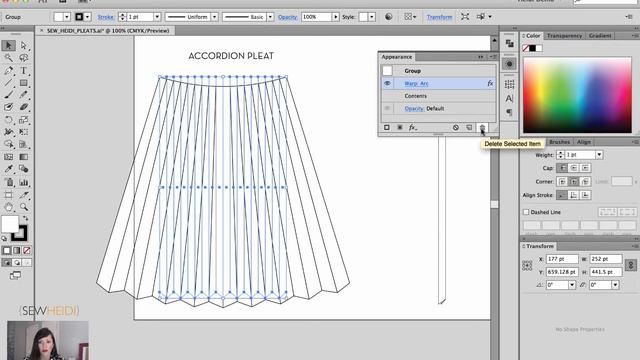640x360 pixels.
Task: Select the Pencil tool
Action: [x=24, y=95]
